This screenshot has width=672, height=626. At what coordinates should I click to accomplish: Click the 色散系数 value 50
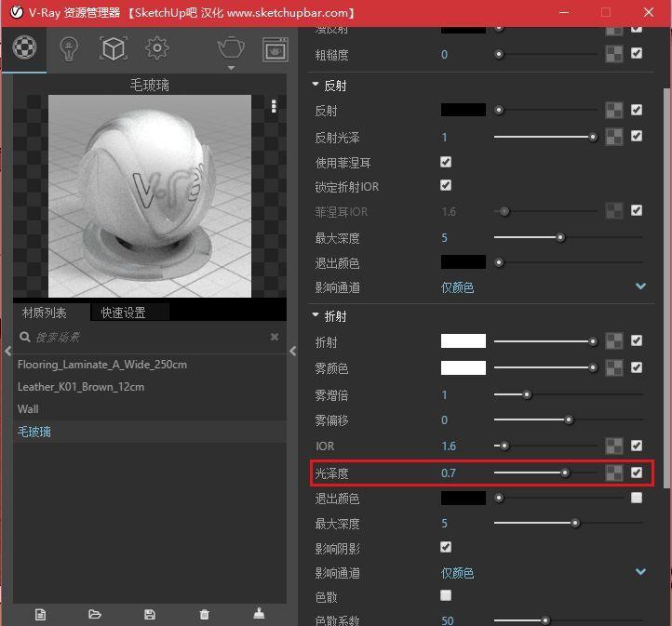coord(448,620)
